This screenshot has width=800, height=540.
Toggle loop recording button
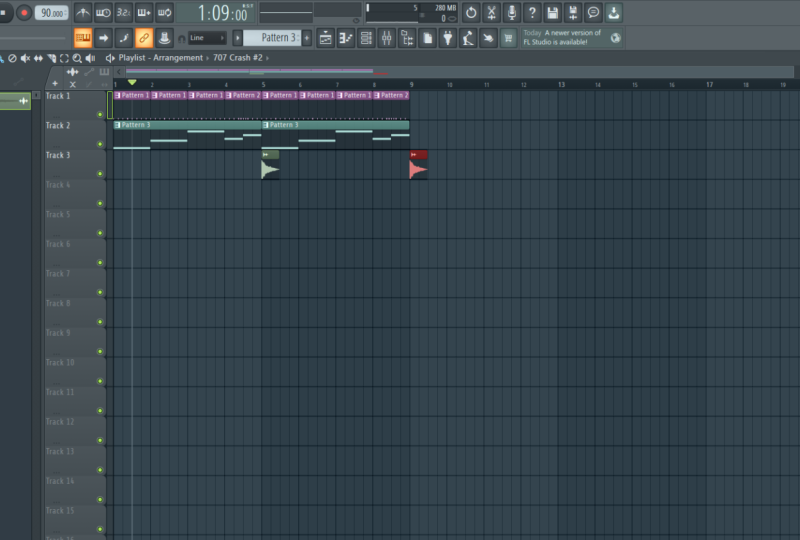pos(164,13)
